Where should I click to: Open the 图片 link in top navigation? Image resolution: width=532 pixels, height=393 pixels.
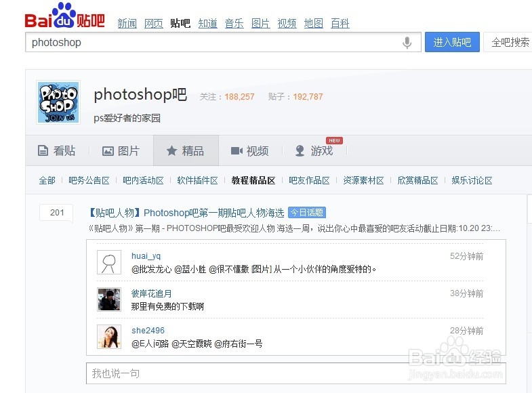pyautogui.click(x=260, y=24)
